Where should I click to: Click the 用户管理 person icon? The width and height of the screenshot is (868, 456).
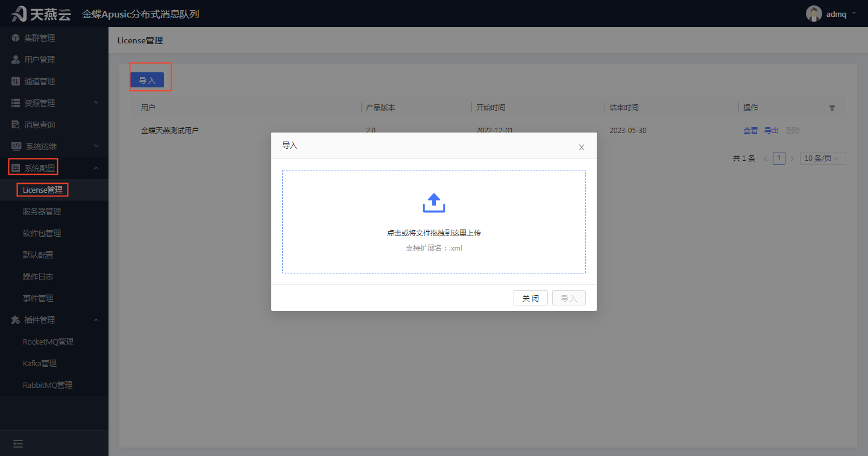16,60
